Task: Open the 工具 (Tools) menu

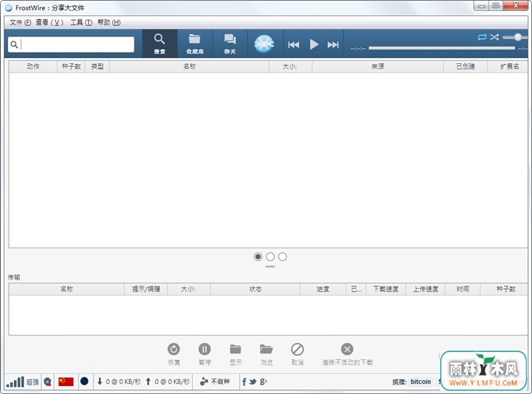Action: [x=81, y=23]
